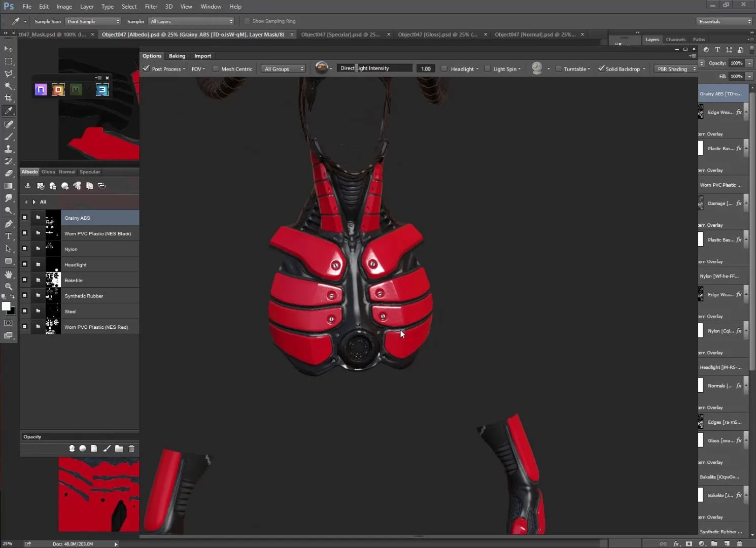Toggle visibility of the Grainy ABS material

click(x=24, y=217)
